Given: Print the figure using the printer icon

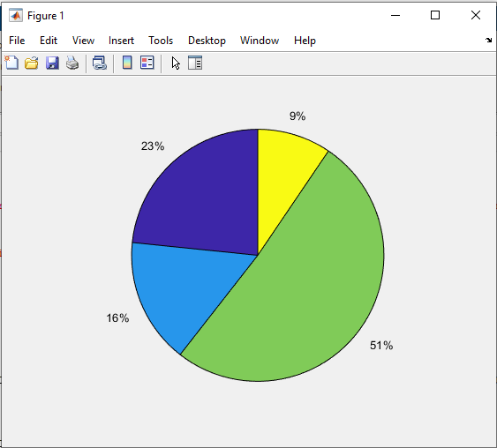Looking at the screenshot, I should (x=72, y=63).
